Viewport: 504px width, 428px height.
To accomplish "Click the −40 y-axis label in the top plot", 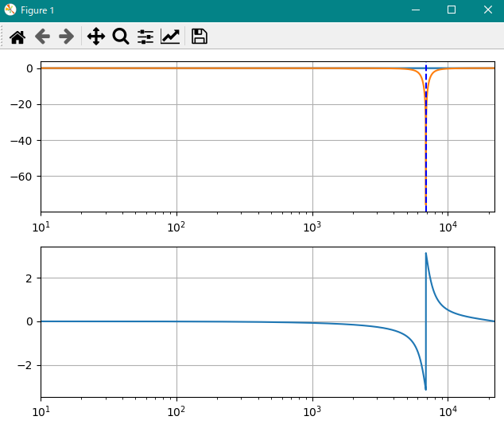I will coord(21,141).
